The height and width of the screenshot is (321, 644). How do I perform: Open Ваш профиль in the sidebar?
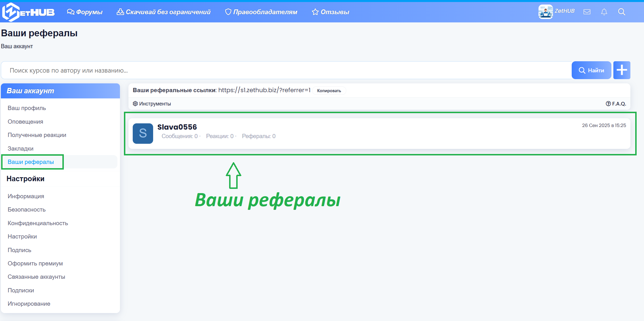[27, 108]
